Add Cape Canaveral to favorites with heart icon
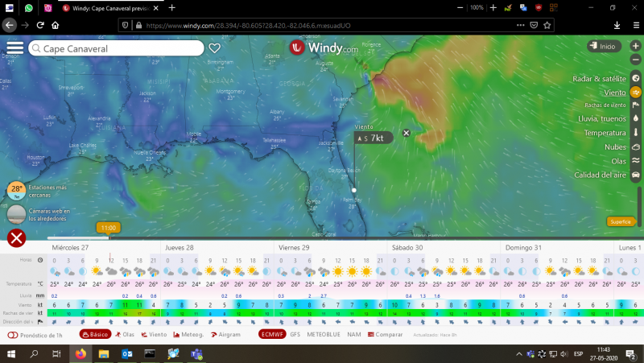 coord(215,48)
